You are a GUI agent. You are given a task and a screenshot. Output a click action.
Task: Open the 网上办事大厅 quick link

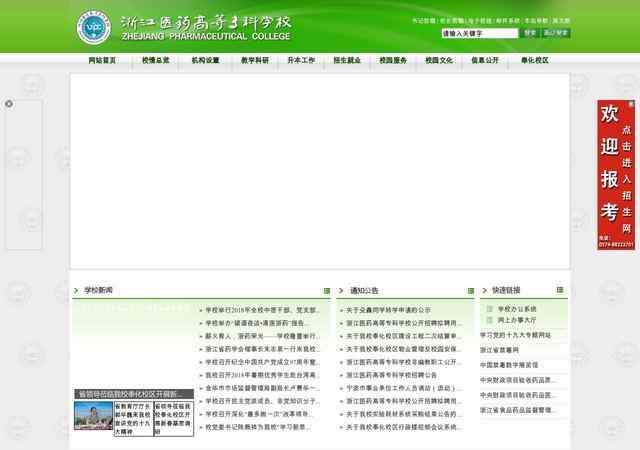pyautogui.click(x=517, y=320)
